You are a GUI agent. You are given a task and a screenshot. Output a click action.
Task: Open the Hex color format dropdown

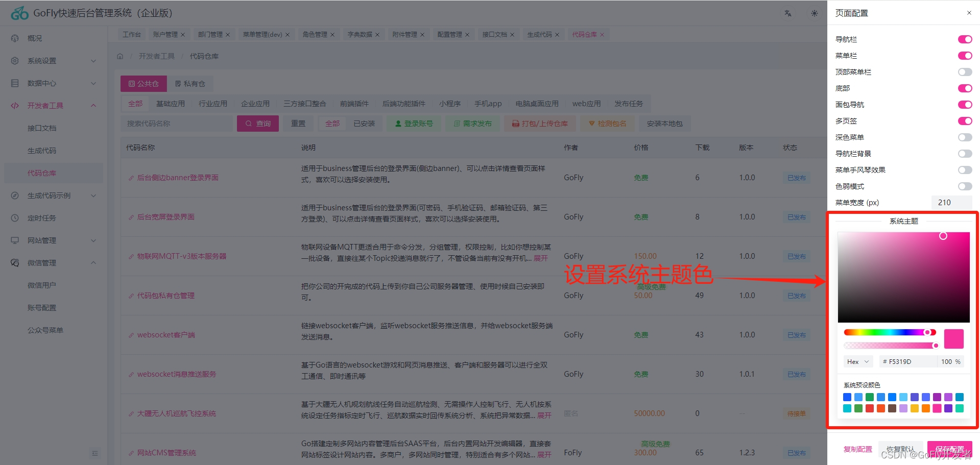tap(858, 361)
